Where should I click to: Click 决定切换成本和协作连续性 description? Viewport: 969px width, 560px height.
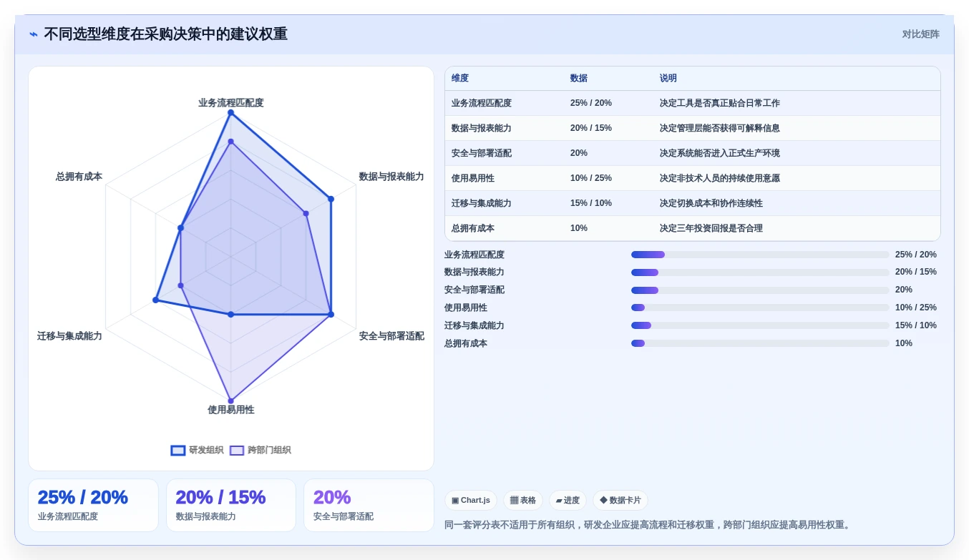coord(711,203)
